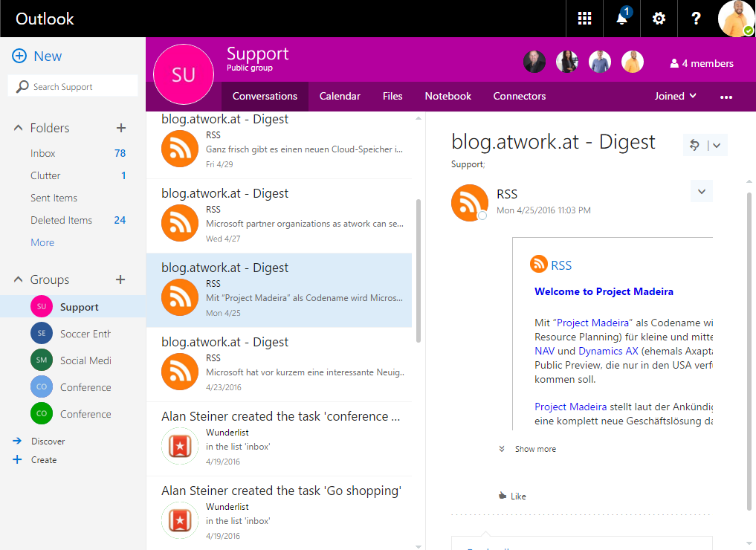
Task: View the 4 members list
Action: click(702, 63)
